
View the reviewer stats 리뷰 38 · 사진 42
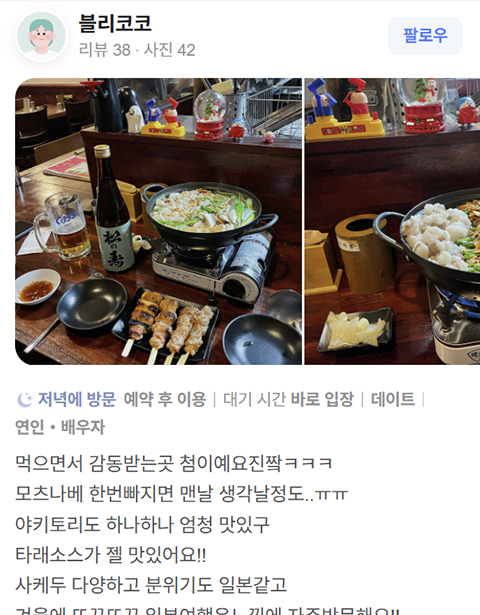pyautogui.click(x=137, y=50)
